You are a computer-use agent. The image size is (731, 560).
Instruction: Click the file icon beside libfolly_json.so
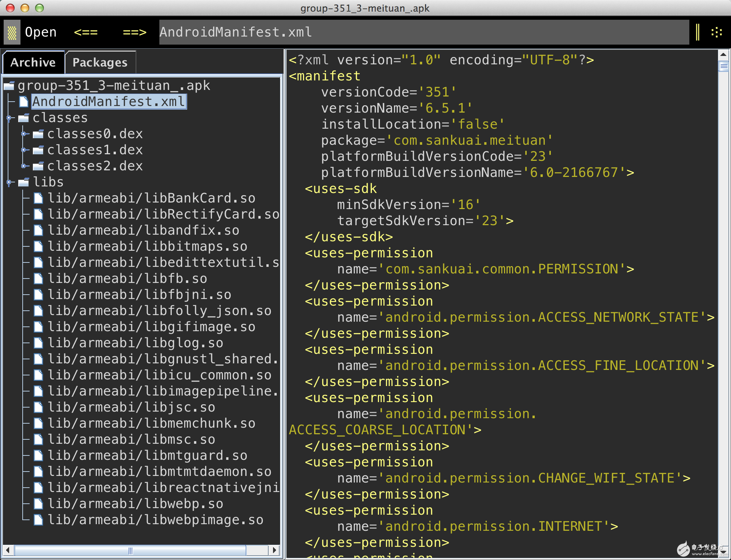(38, 311)
